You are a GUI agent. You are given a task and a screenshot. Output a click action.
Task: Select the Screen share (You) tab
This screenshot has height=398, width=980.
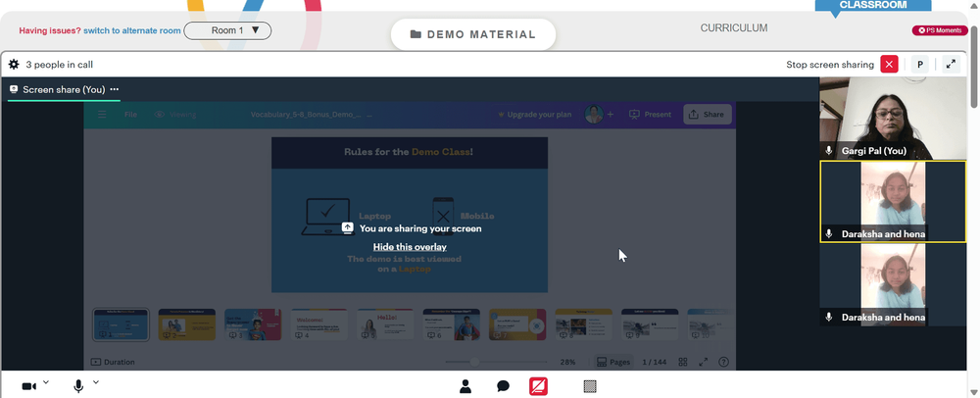[63, 90]
